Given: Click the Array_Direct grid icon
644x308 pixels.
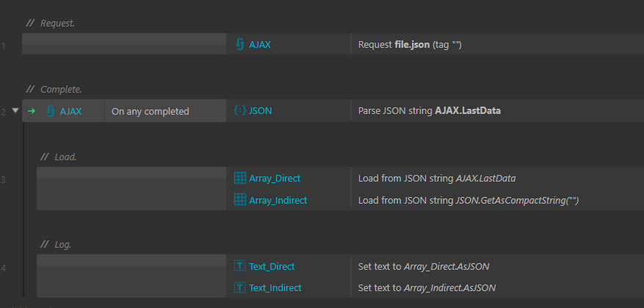Looking at the screenshot, I should 240,178.
